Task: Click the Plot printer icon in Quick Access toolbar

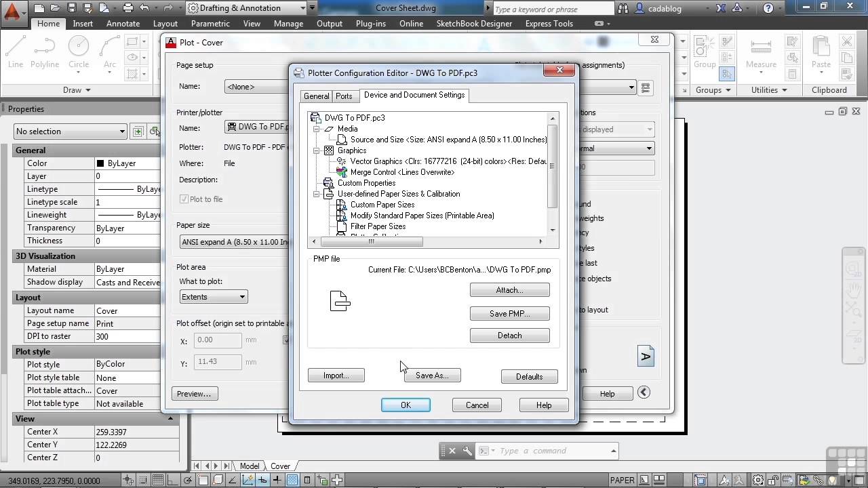Action: click(128, 8)
